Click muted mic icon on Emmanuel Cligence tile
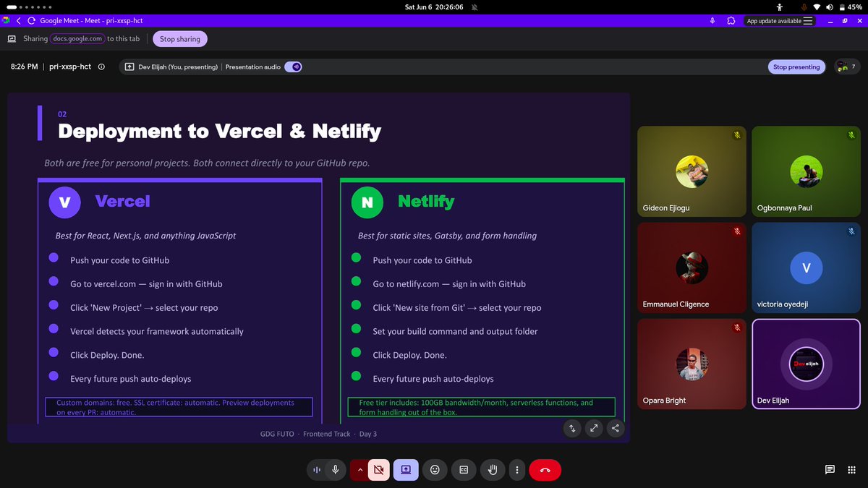This screenshot has height=488, width=868. coord(737,231)
